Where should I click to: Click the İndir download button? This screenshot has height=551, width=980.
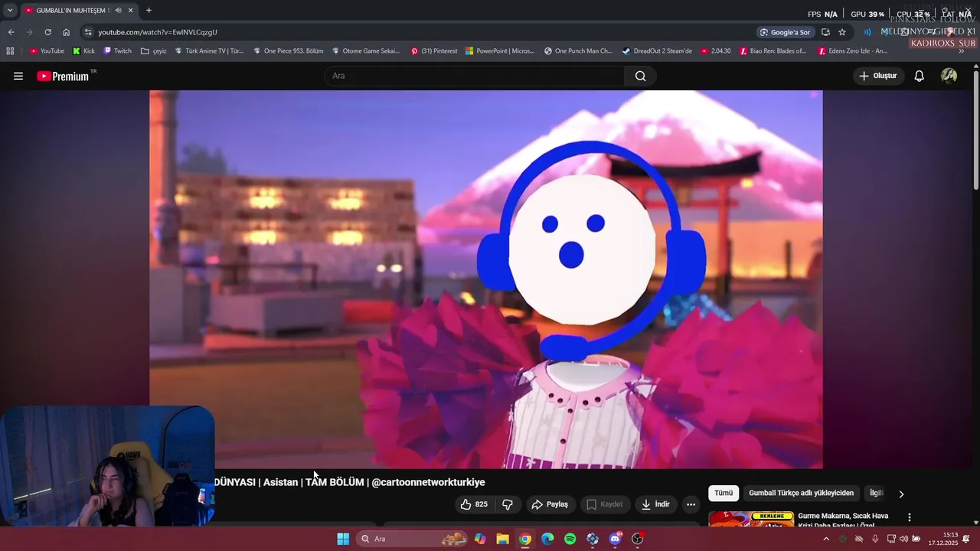pos(655,504)
